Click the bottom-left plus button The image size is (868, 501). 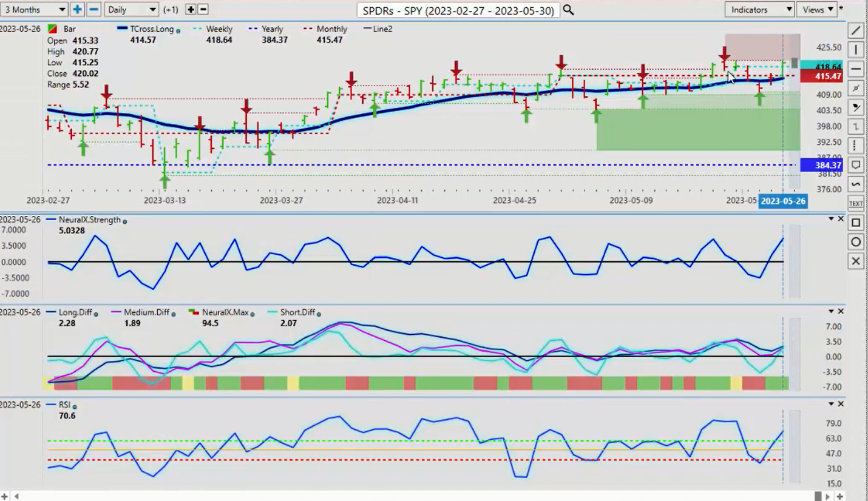pyautogui.click(x=5, y=496)
